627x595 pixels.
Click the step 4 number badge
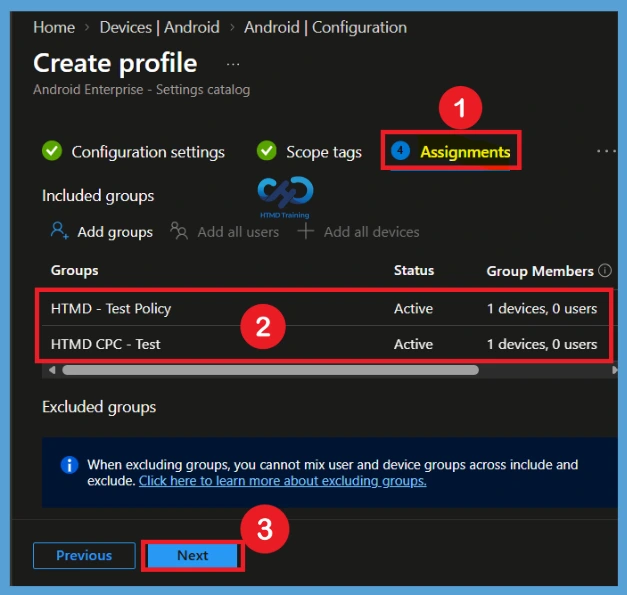pos(400,151)
